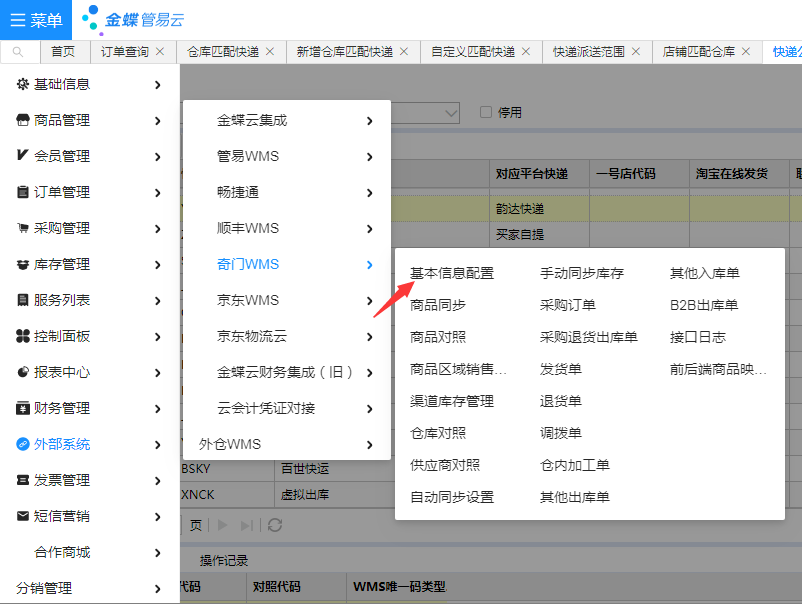802x604 pixels.
Task: Click the clipboard icon beside 订单管理
Action: tap(23, 193)
